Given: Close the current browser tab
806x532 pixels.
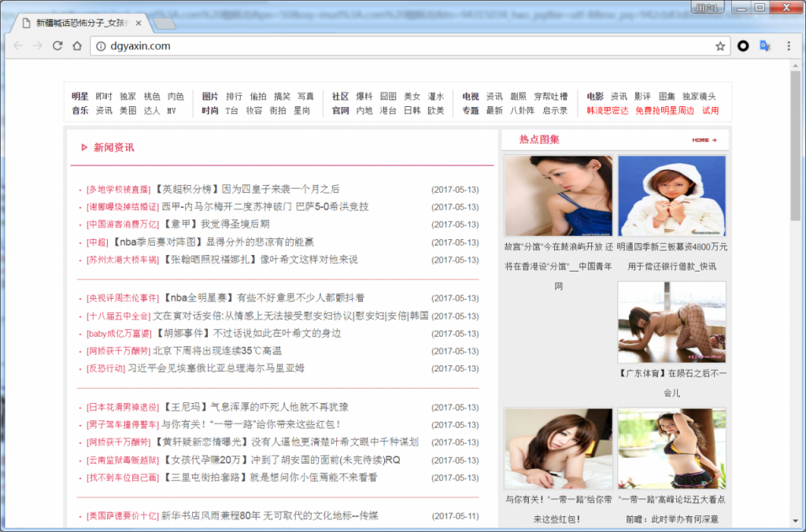Looking at the screenshot, I should pyautogui.click(x=139, y=23).
